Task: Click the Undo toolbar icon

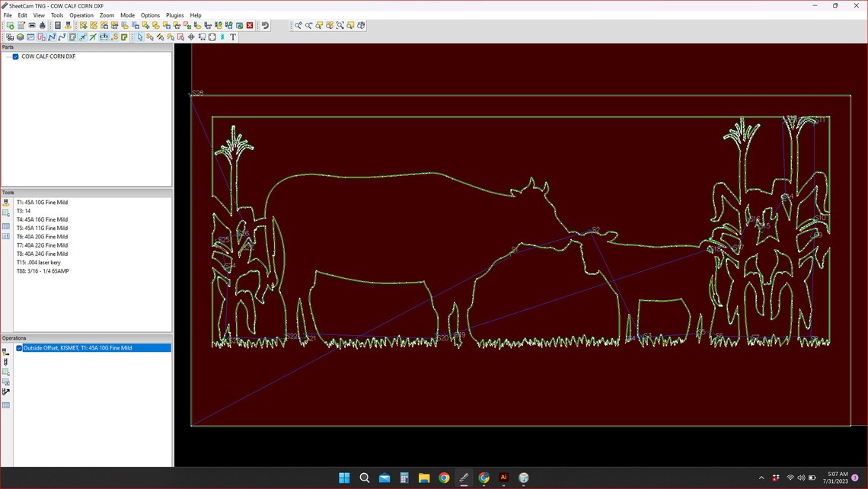Action: click(x=266, y=25)
